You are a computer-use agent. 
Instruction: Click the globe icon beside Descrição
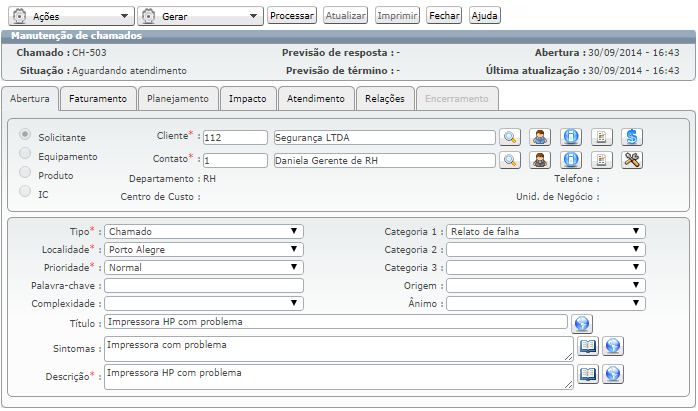pos(613,374)
